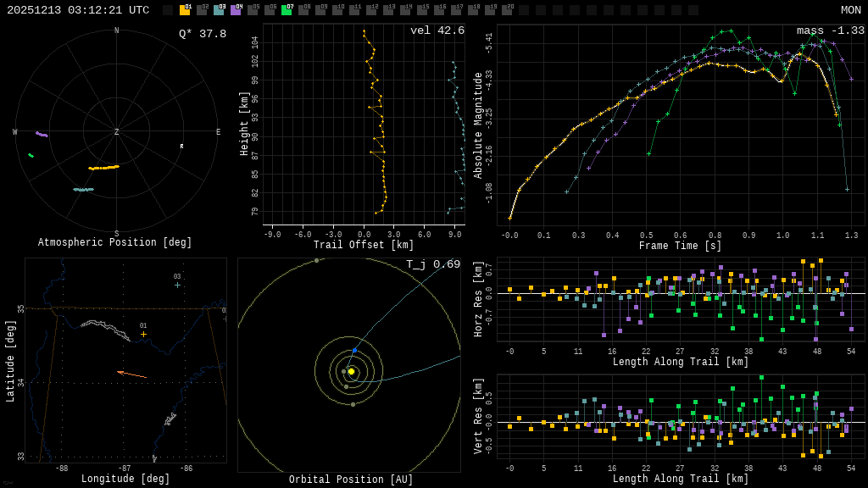The height and width of the screenshot is (488, 868).
Task: Select the teal station 03 indicator box
Action: point(219,10)
